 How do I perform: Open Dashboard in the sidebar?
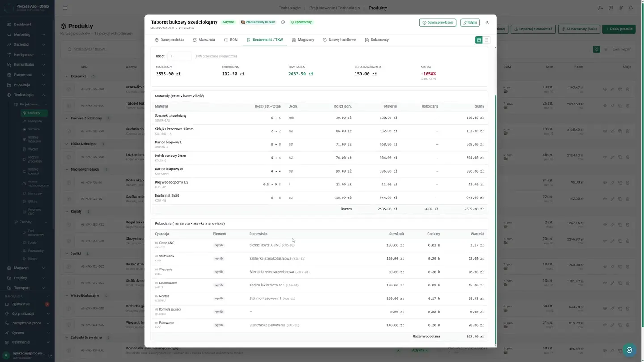27,25
